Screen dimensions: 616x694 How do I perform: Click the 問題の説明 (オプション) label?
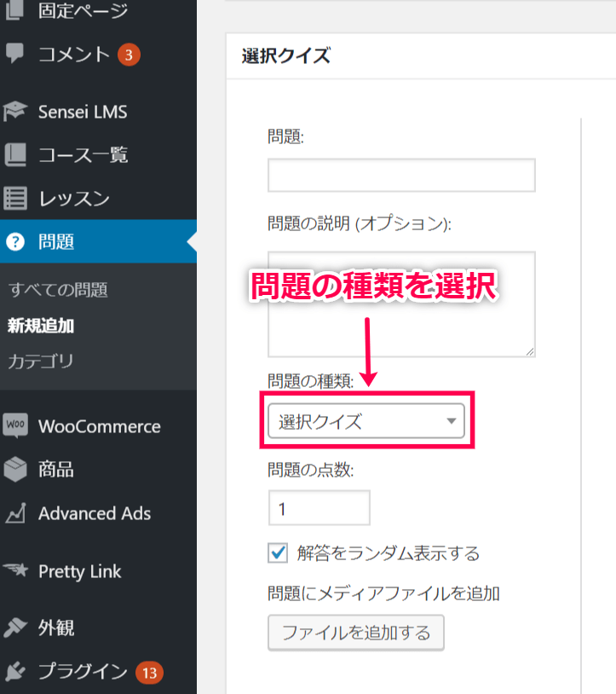point(359,223)
